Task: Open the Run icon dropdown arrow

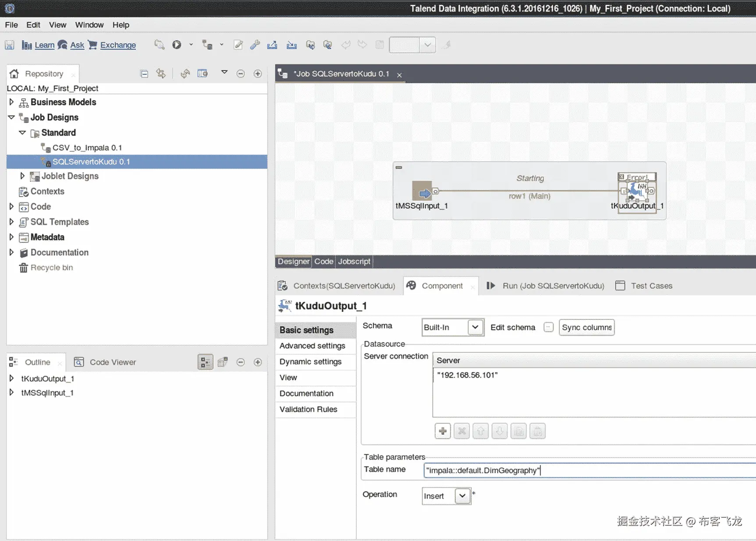Action: [x=191, y=45]
